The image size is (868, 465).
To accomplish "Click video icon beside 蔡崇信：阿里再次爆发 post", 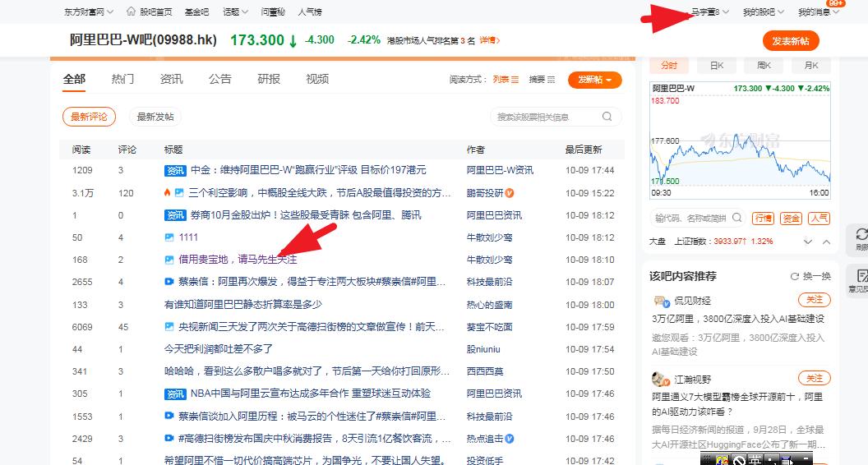I will [x=169, y=282].
